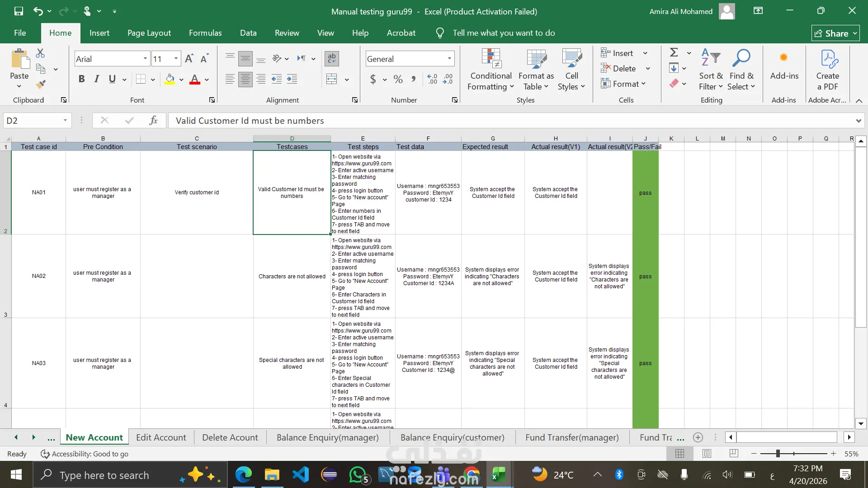Create a PDF with Acrobat
The height and width of the screenshot is (488, 868).
pyautogui.click(x=827, y=70)
